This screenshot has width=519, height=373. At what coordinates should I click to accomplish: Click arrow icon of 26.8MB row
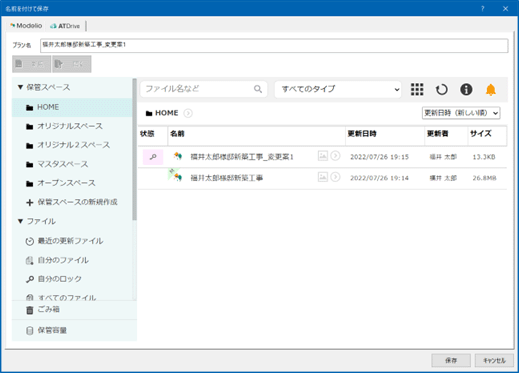[335, 177]
